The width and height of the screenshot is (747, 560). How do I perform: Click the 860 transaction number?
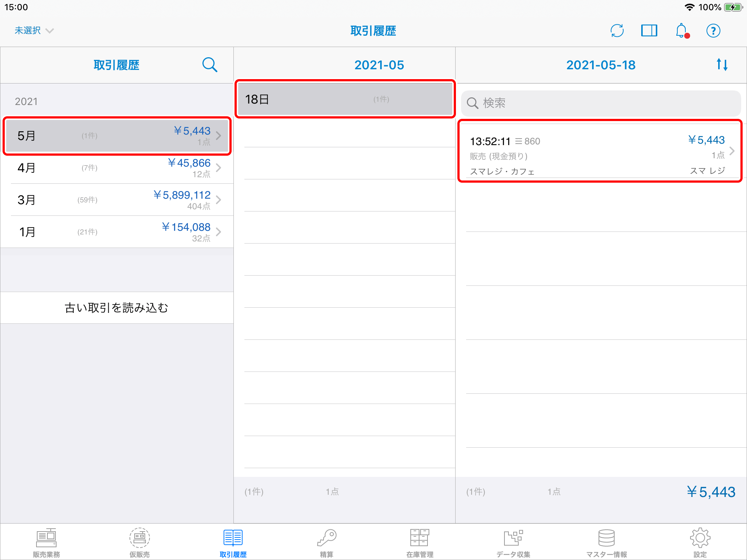532,141
